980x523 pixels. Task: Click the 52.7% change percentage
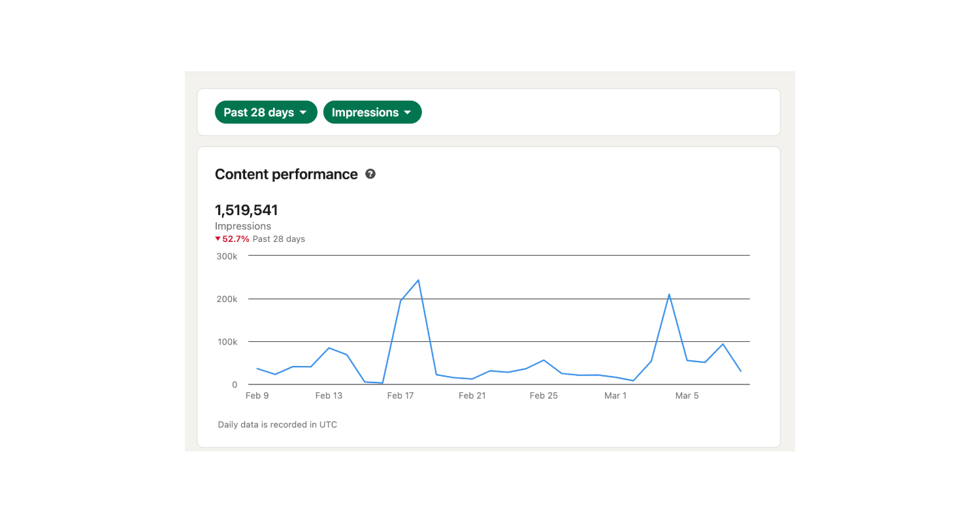(236, 239)
